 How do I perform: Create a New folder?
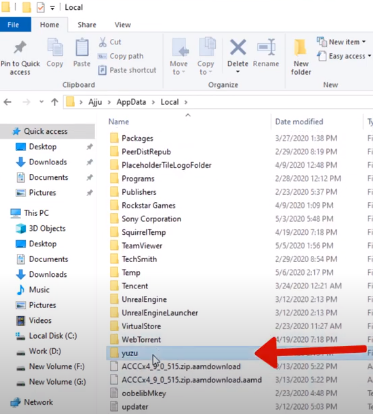tap(301, 57)
